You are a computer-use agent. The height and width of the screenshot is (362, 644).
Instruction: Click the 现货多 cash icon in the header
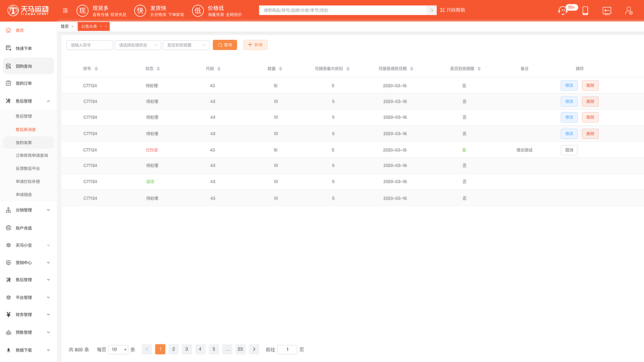coord(83,10)
